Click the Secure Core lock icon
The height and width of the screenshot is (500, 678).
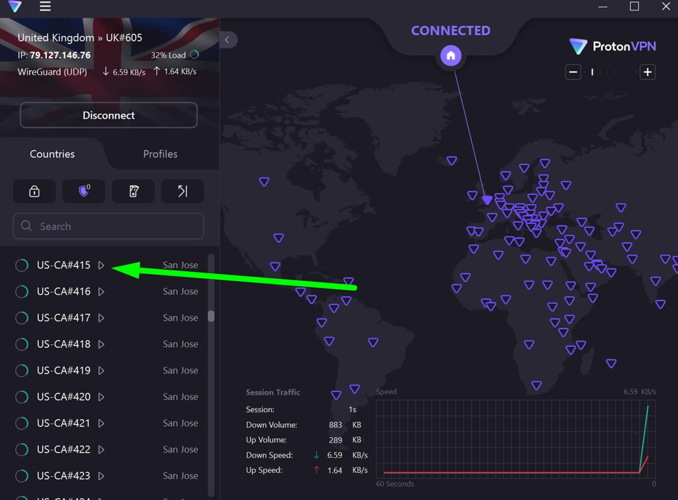pyautogui.click(x=34, y=191)
